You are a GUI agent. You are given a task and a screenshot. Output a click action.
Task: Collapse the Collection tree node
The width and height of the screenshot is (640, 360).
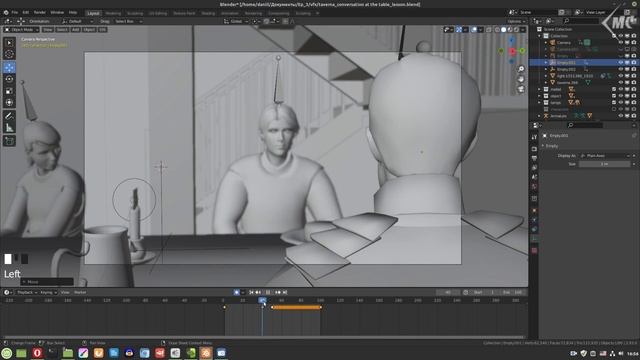coord(540,36)
